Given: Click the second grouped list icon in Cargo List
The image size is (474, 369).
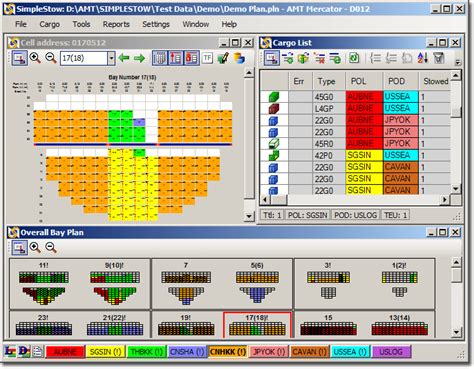Looking at the screenshot, I should (x=391, y=58).
